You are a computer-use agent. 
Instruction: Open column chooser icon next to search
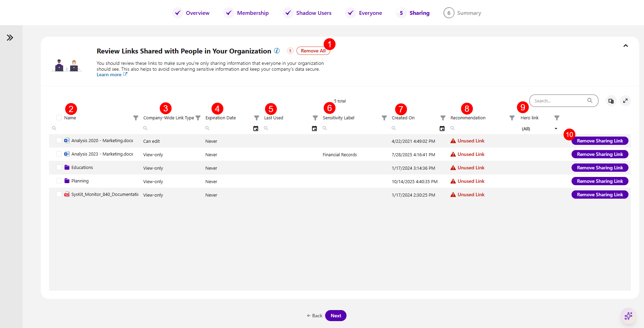611,101
